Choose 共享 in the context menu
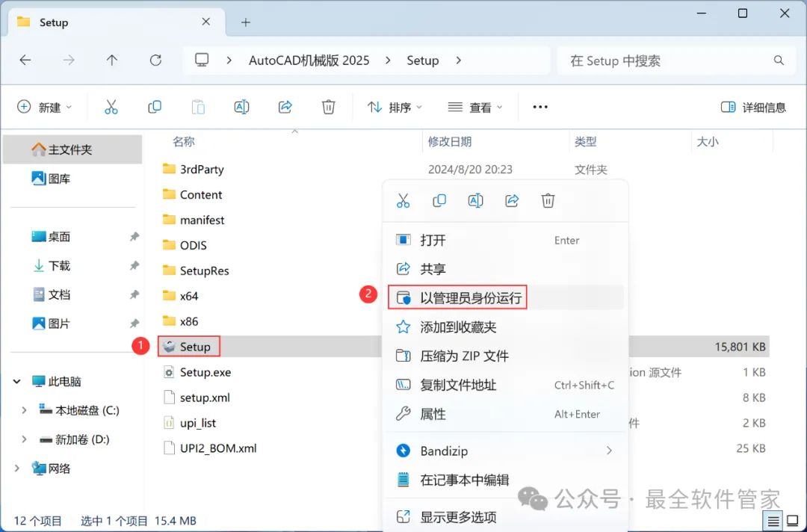 click(504, 268)
